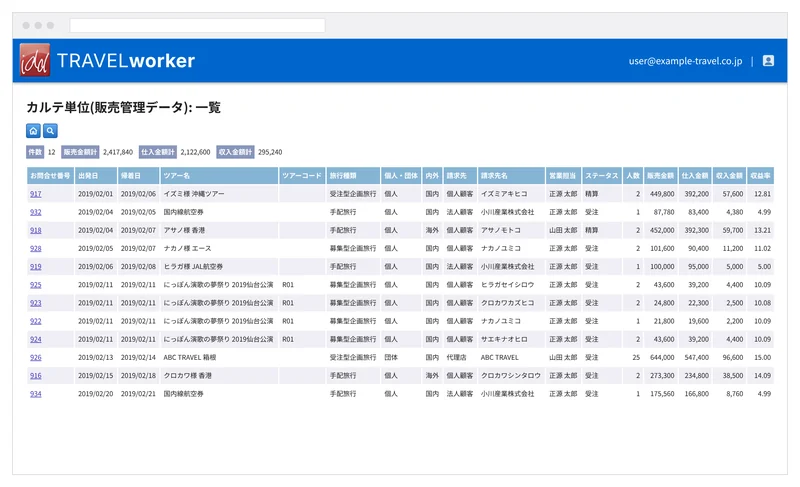The image size is (800, 487).
Task: Open the search magnifier button
Action: pos(50,131)
